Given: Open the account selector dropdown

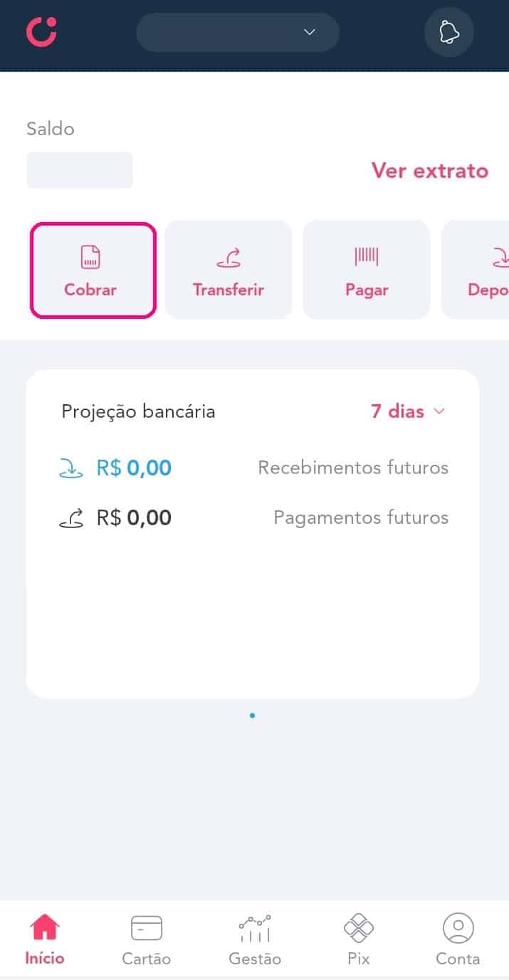Looking at the screenshot, I should [x=238, y=32].
